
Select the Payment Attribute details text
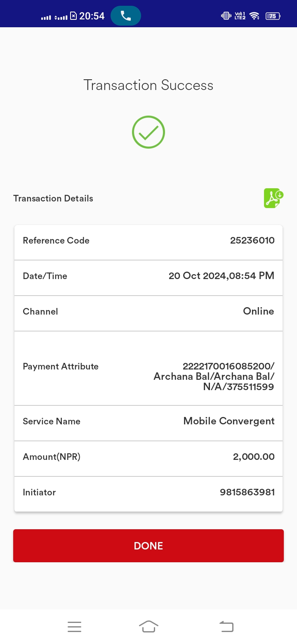click(214, 376)
